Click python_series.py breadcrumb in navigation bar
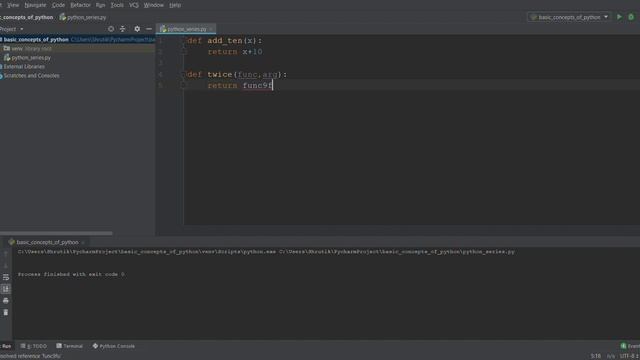Screen dimensions: 640x360 pos(83,17)
